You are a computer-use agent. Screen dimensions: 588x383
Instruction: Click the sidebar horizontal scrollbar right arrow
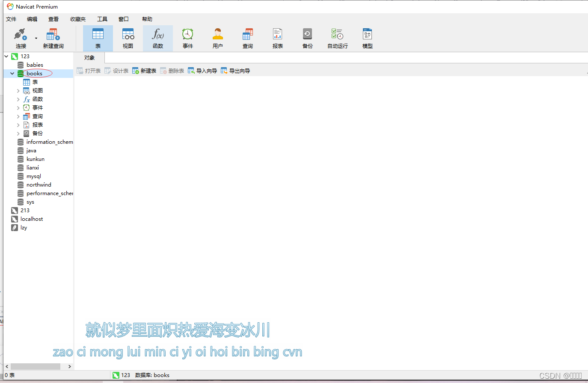pyautogui.click(x=70, y=366)
